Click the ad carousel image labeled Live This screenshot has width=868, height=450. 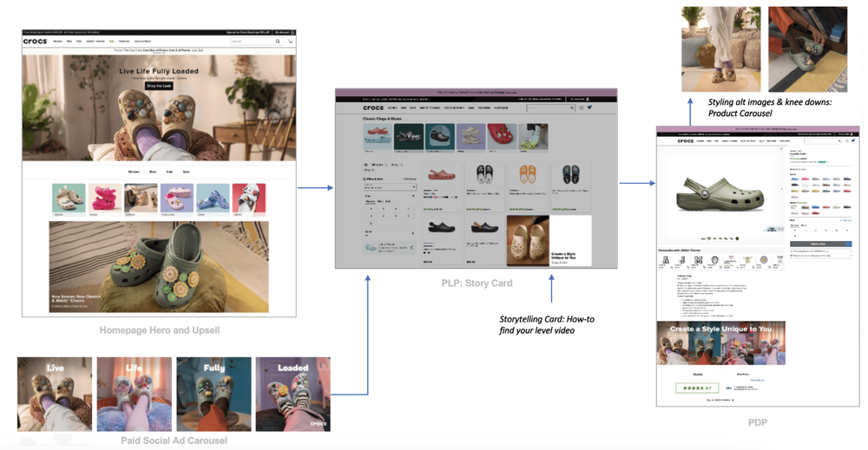(x=54, y=395)
